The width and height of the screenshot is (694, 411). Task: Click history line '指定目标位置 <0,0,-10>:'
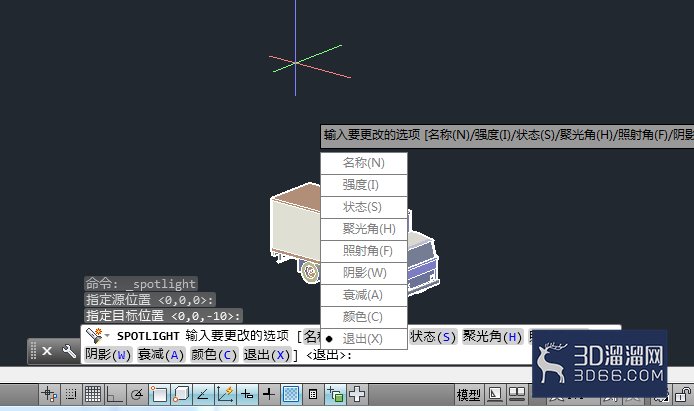click(163, 316)
